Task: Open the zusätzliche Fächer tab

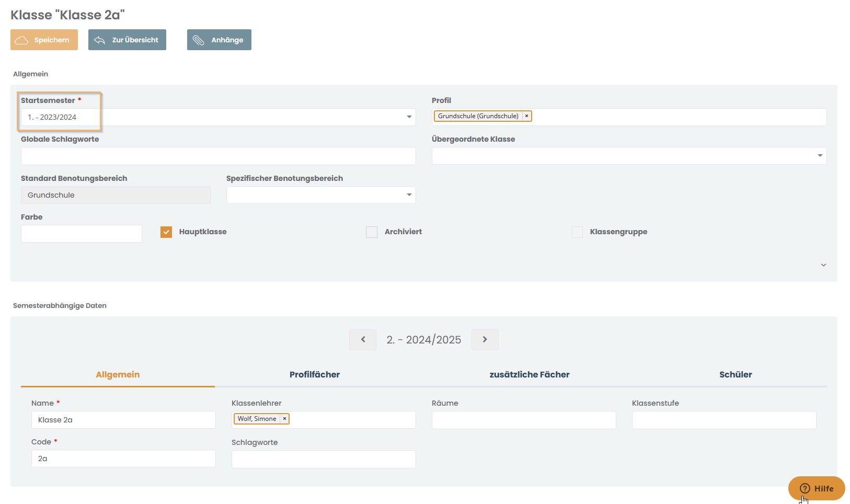Action: tap(530, 374)
